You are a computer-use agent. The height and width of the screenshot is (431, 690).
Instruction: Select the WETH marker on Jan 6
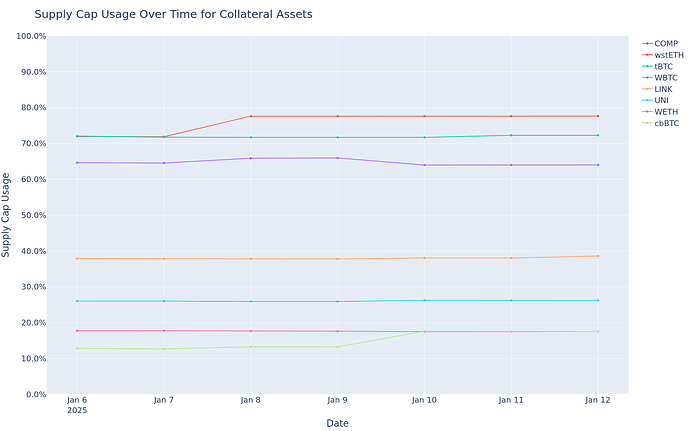point(77,331)
